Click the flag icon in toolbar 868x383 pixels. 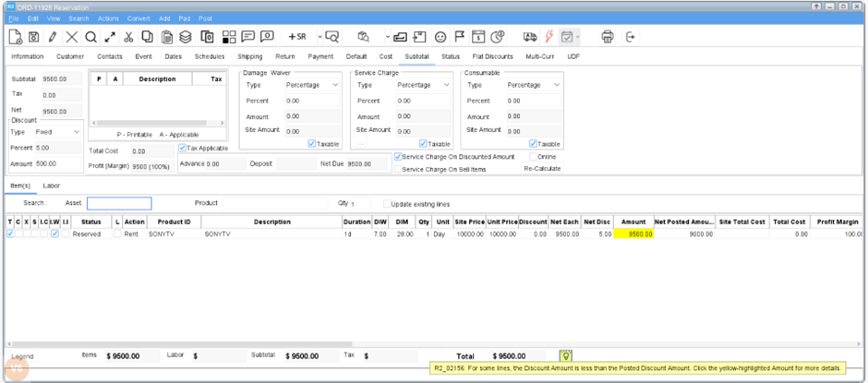click(x=459, y=37)
